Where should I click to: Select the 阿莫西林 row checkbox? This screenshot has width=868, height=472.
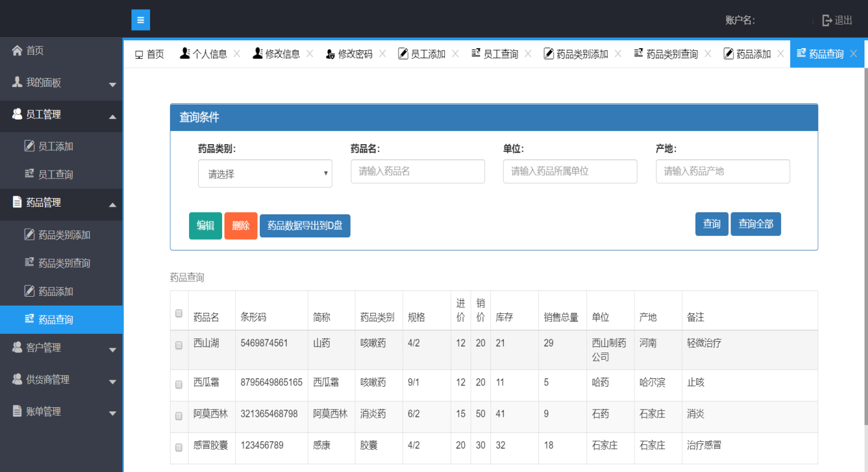click(x=179, y=416)
